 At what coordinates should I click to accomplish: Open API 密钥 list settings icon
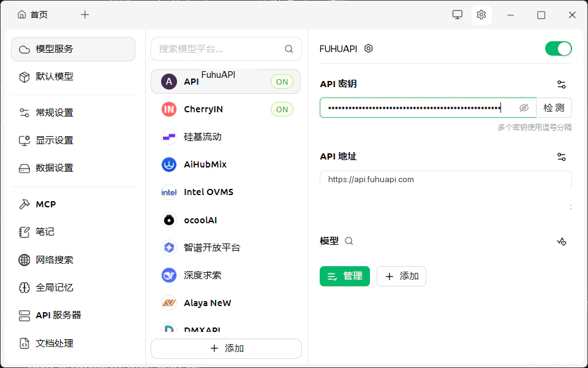pyautogui.click(x=562, y=85)
